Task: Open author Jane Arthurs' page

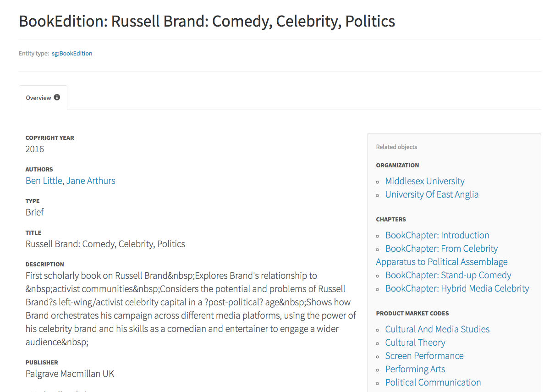Action: pos(91,181)
